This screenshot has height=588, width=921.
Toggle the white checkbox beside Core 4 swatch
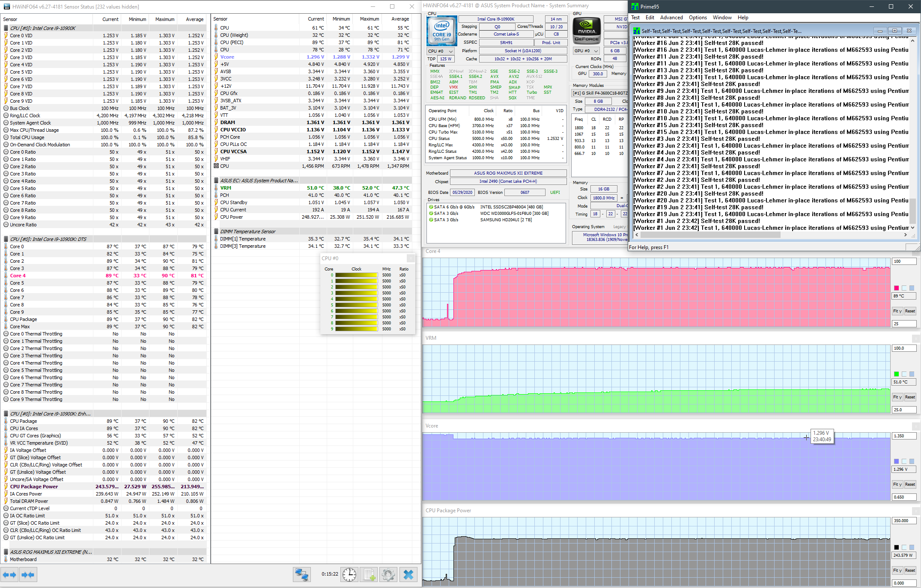point(904,288)
